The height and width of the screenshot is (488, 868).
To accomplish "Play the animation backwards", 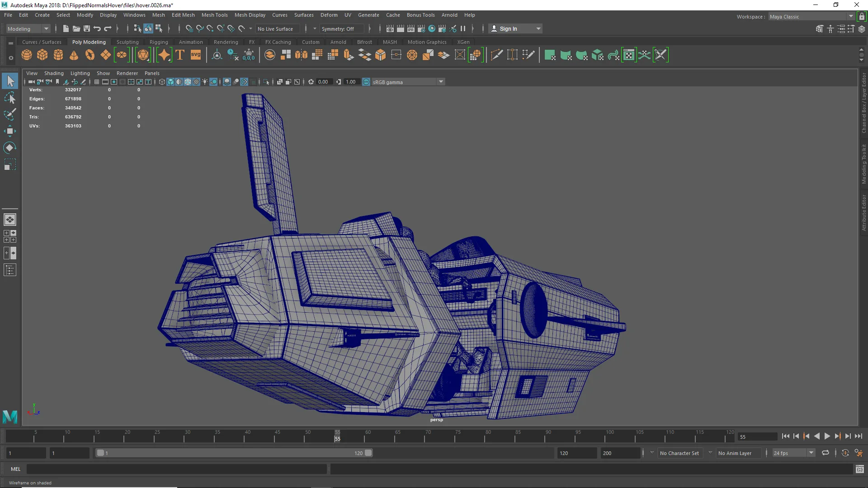I will click(x=816, y=436).
